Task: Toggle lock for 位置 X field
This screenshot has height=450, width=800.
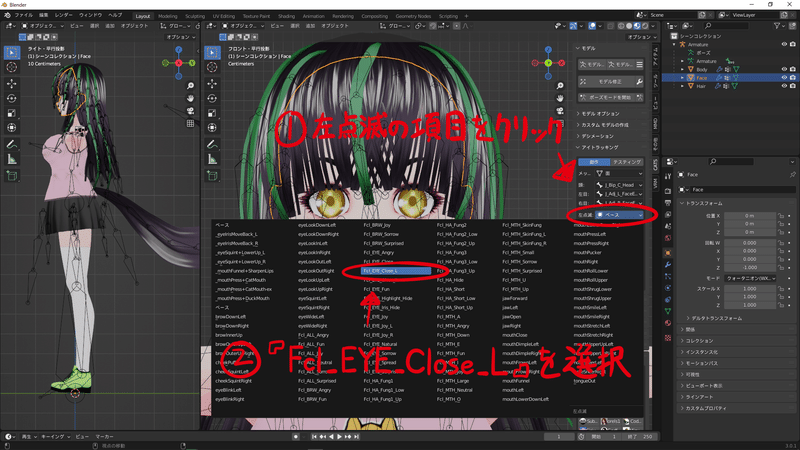Action: [x=781, y=216]
